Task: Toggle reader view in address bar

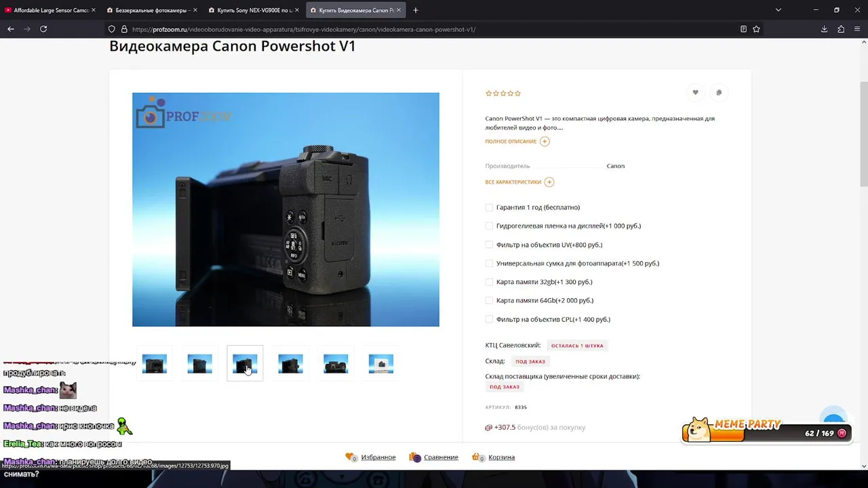Action: click(x=743, y=29)
